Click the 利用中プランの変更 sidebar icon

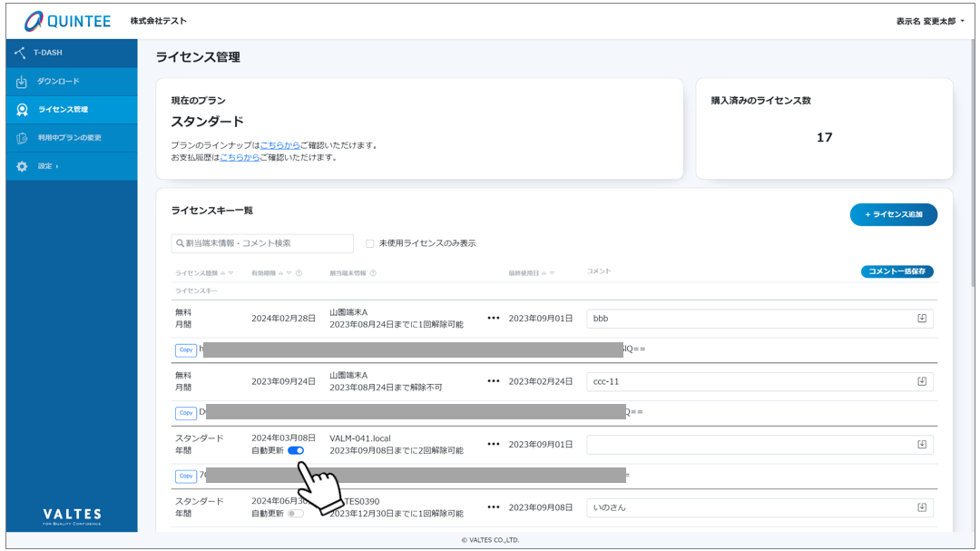[x=22, y=138]
